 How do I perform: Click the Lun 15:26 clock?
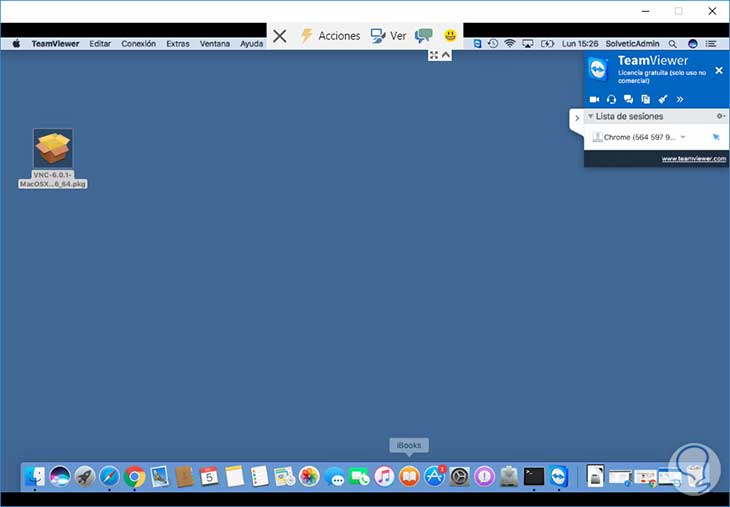click(x=580, y=44)
